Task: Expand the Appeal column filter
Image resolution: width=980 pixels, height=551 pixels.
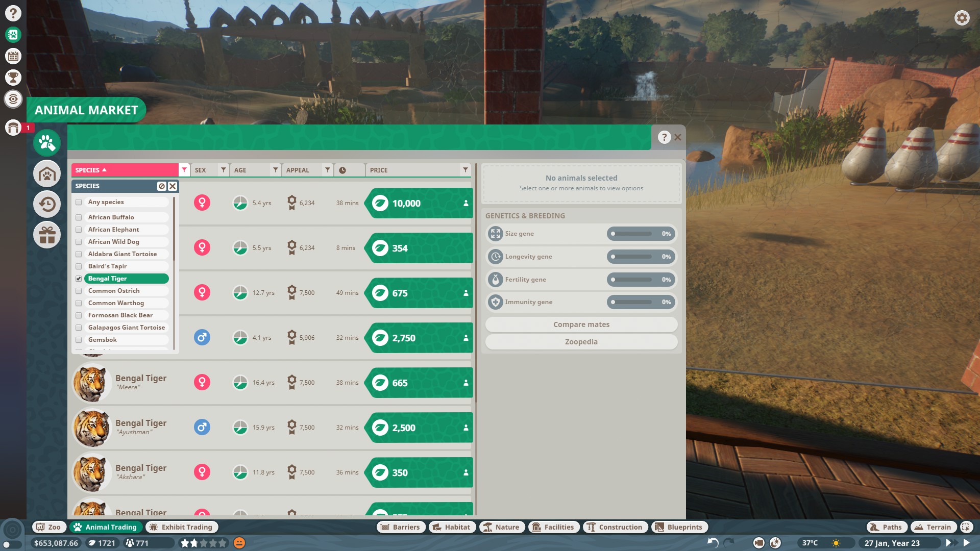Action: tap(328, 170)
